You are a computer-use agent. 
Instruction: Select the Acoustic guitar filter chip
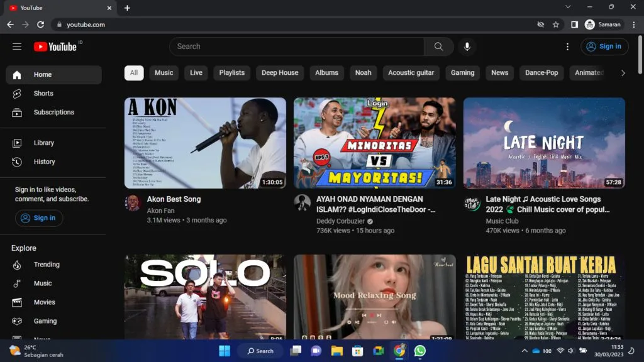tap(411, 73)
